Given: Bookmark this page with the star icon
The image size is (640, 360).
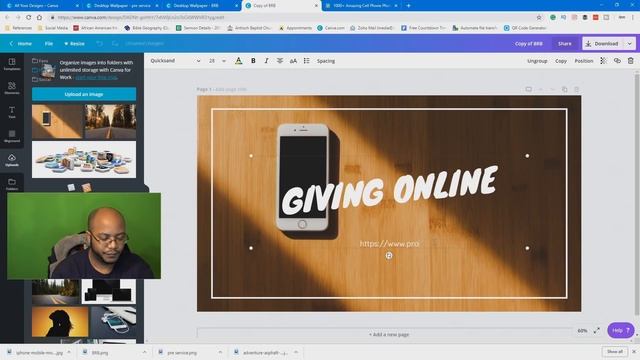Looking at the screenshot, I should tap(539, 18).
